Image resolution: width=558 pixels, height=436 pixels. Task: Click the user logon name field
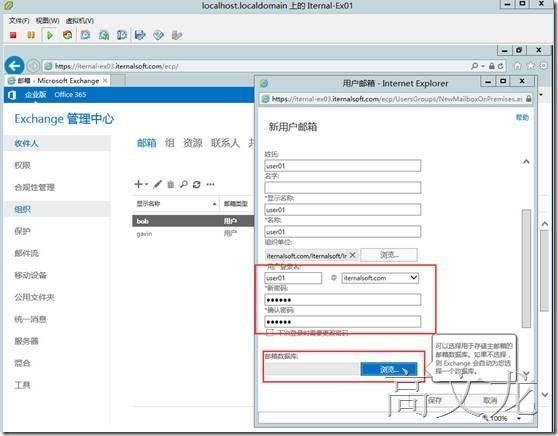click(x=293, y=278)
